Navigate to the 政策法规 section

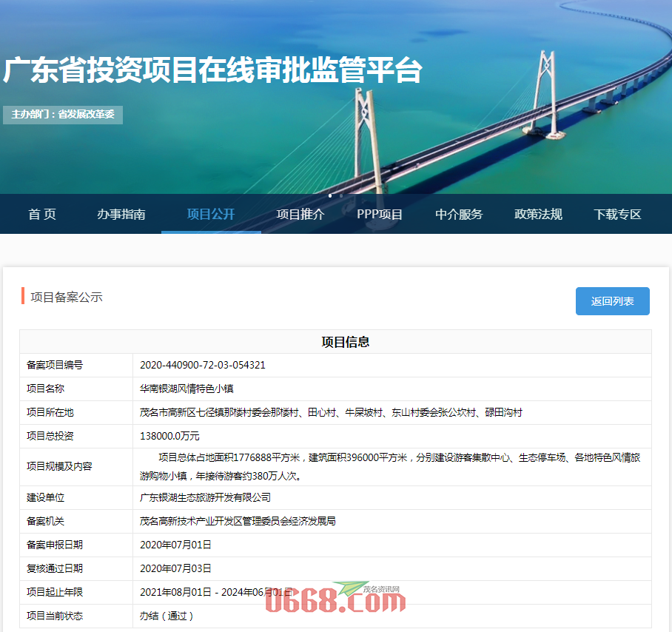point(538,215)
